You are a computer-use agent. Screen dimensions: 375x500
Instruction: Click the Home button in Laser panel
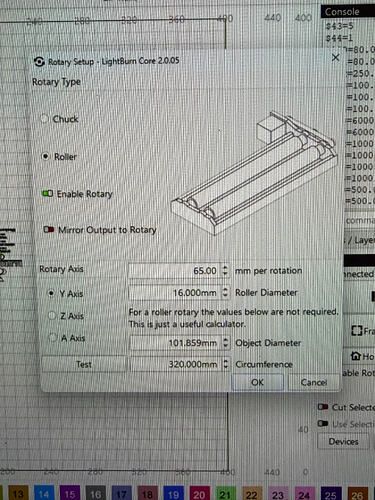pyautogui.click(x=362, y=356)
